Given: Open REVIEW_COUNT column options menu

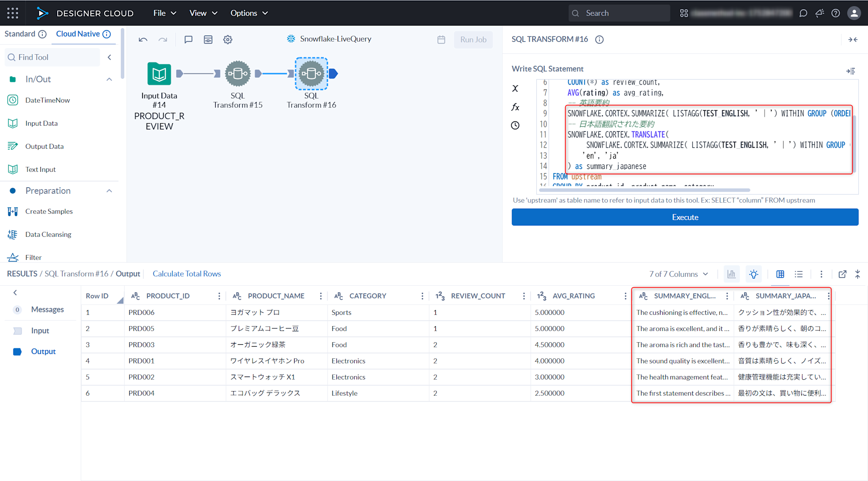Looking at the screenshot, I should [524, 296].
